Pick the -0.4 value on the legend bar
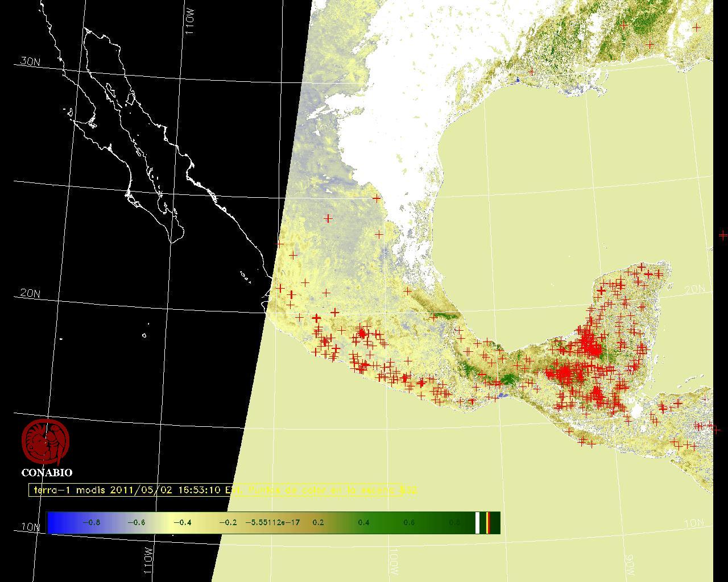 (x=182, y=523)
